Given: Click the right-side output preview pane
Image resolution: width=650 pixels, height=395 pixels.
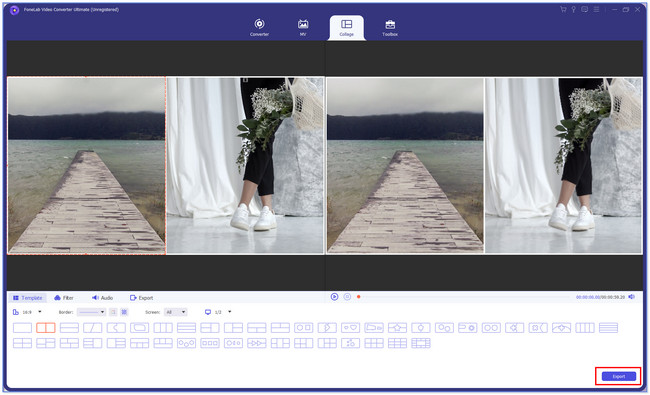Looking at the screenshot, I should 484,165.
